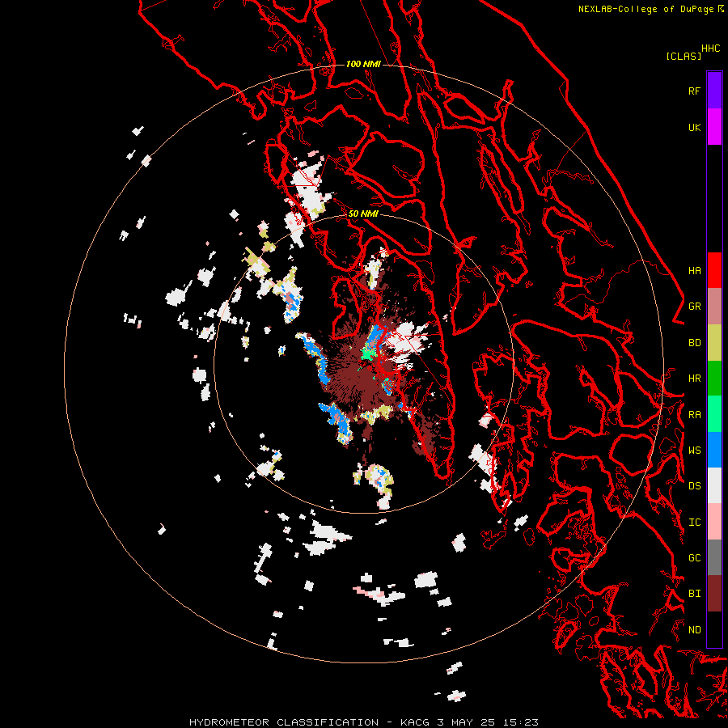
Task: Click the 50 NMI range ring label
Action: tap(363, 214)
